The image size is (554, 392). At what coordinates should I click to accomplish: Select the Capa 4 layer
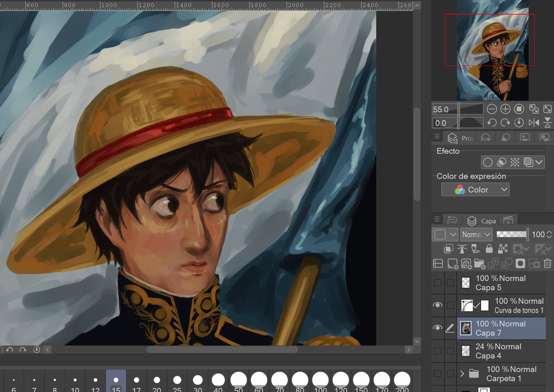point(501,351)
